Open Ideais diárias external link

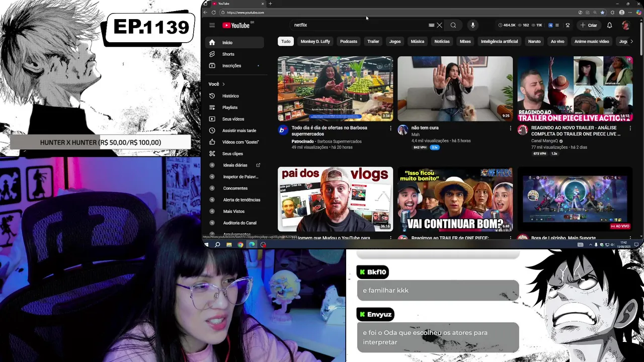click(x=235, y=165)
